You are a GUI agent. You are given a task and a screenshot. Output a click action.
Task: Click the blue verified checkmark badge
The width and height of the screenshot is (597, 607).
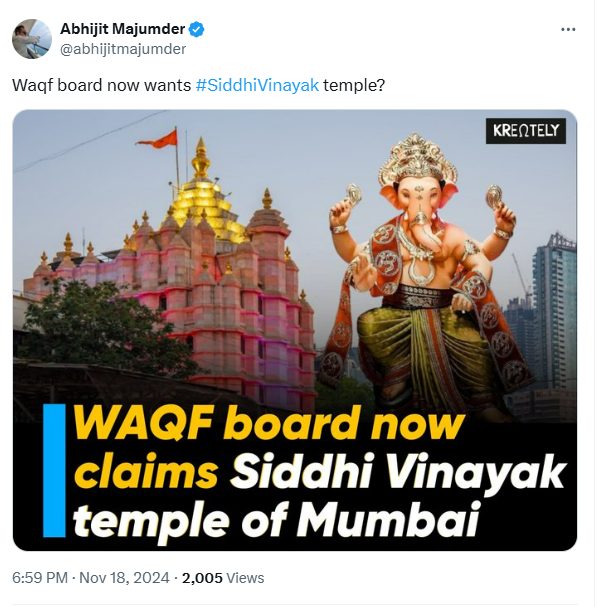tap(197, 29)
